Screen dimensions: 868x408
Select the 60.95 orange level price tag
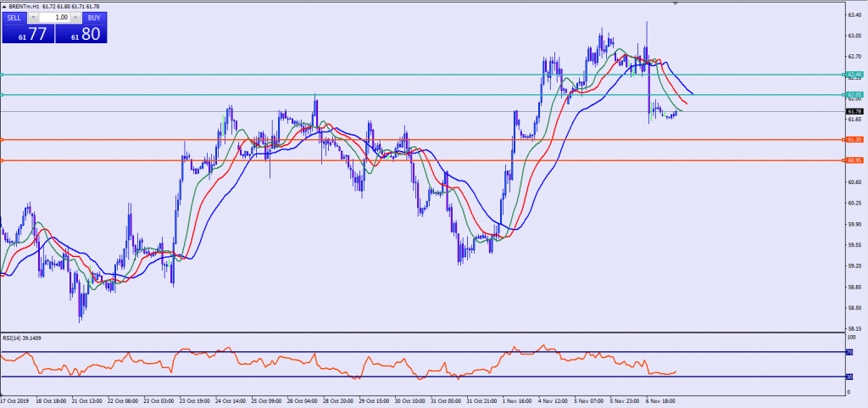click(x=854, y=160)
